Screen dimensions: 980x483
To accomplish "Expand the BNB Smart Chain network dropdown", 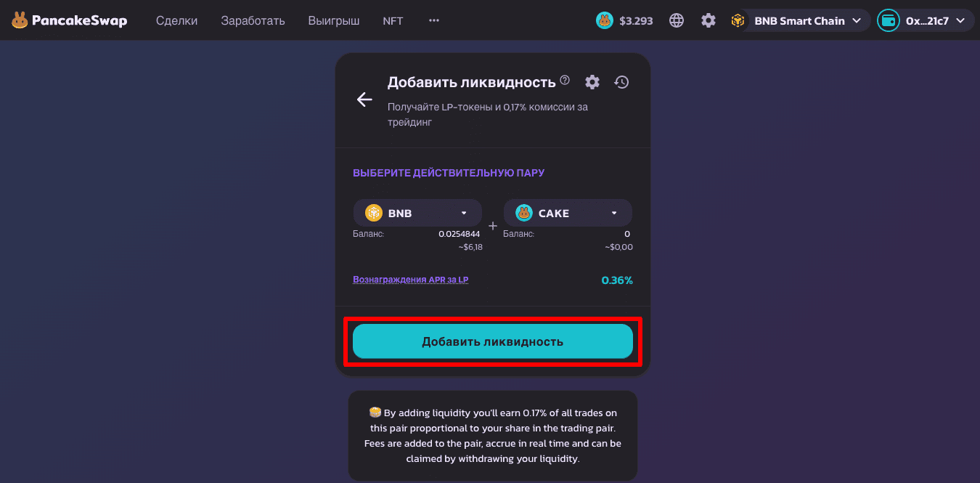I will (800, 20).
